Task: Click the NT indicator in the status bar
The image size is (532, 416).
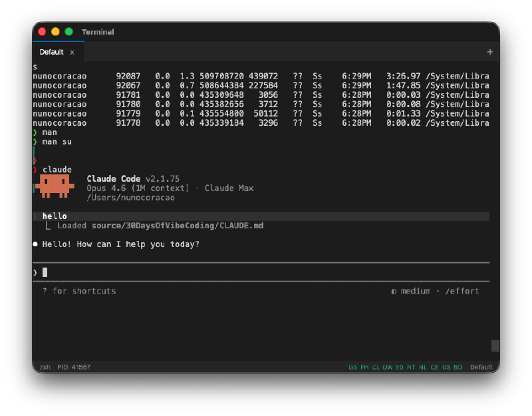Action: [x=411, y=367]
